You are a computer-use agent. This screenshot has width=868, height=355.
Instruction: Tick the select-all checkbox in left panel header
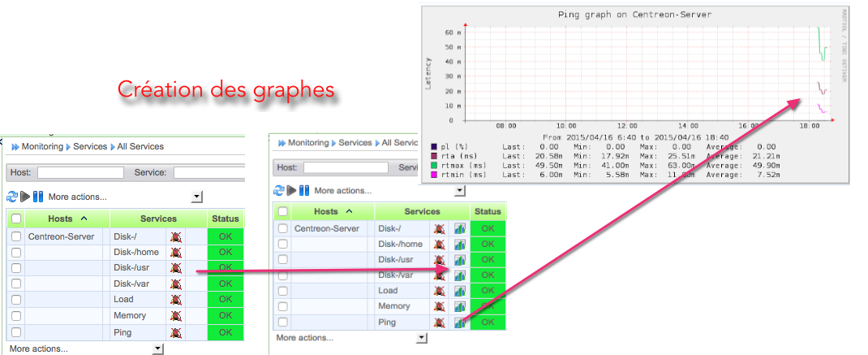pyautogui.click(x=16, y=219)
